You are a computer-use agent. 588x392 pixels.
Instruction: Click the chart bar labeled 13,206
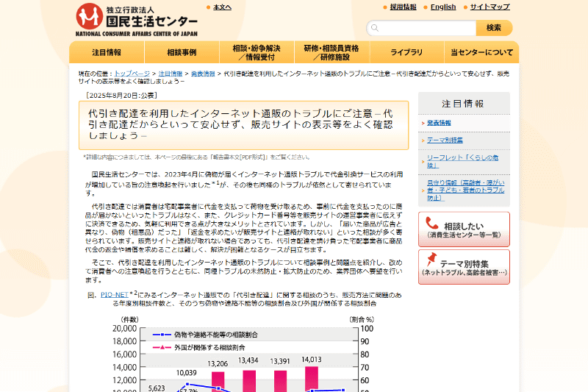(x=218, y=382)
